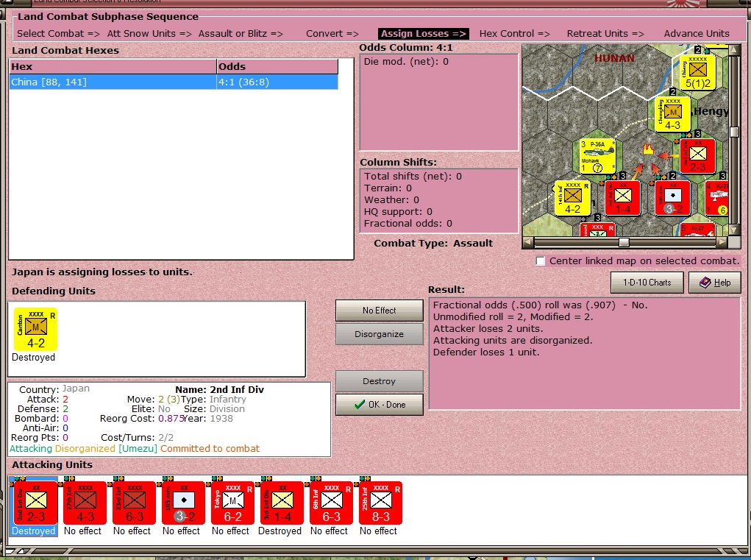This screenshot has height=560, width=751.
Task: Select the 105mm artillery 3-2 attacking unit
Action: (183, 503)
